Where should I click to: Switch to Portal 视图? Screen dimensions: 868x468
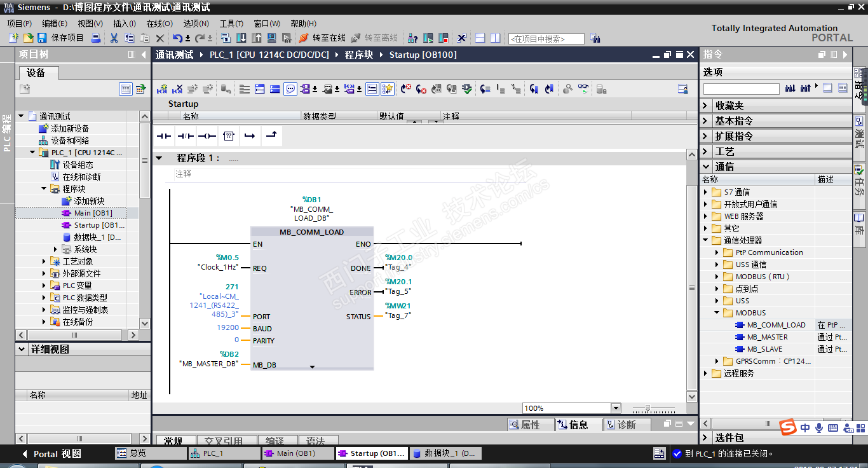click(x=51, y=453)
